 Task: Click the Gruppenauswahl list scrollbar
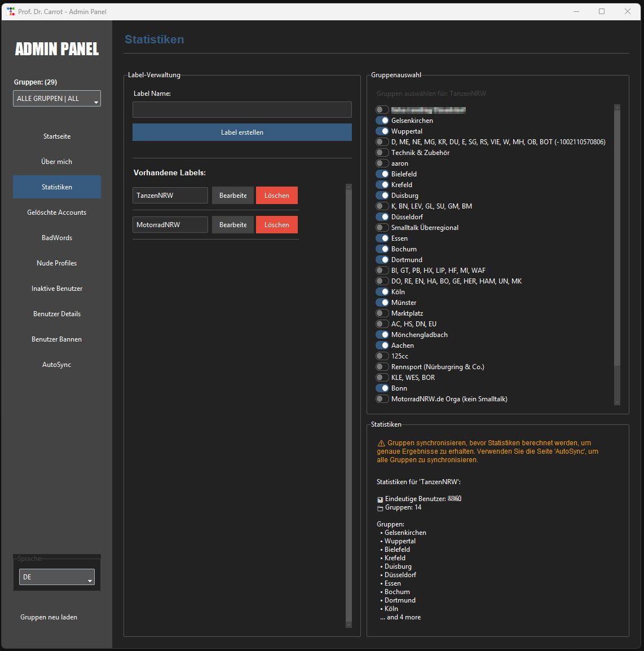point(617,237)
